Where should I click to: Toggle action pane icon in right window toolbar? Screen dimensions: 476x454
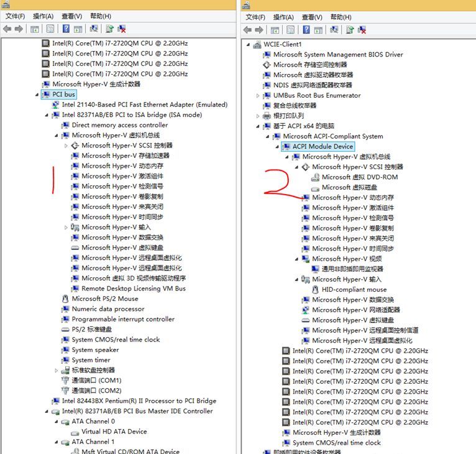[x=318, y=30]
